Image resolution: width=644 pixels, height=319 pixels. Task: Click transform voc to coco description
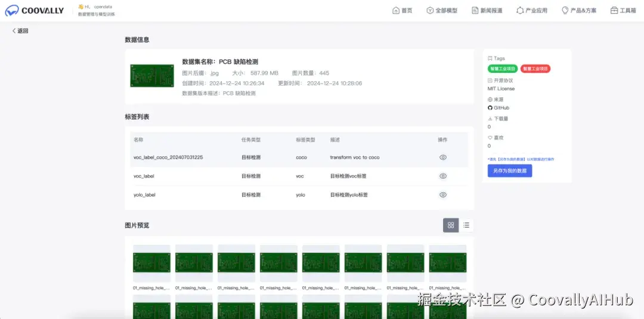(355, 157)
